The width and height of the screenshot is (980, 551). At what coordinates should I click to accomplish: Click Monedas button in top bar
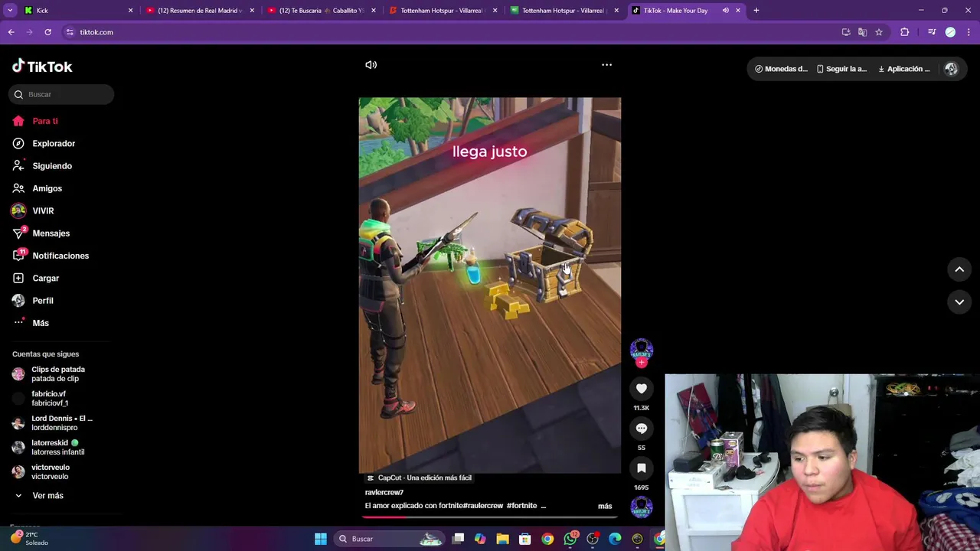click(781, 69)
